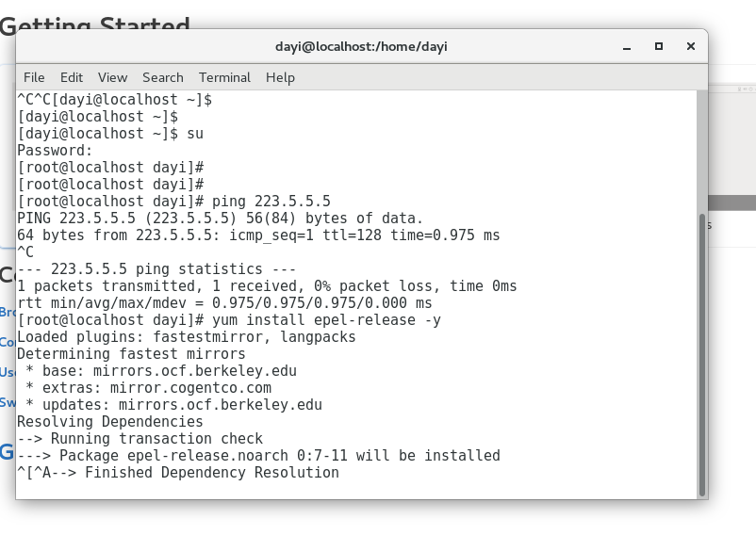Viewport: 756px width, 535px height.
Task: Click the scrollbar track above the thumb
Action: coord(702,152)
